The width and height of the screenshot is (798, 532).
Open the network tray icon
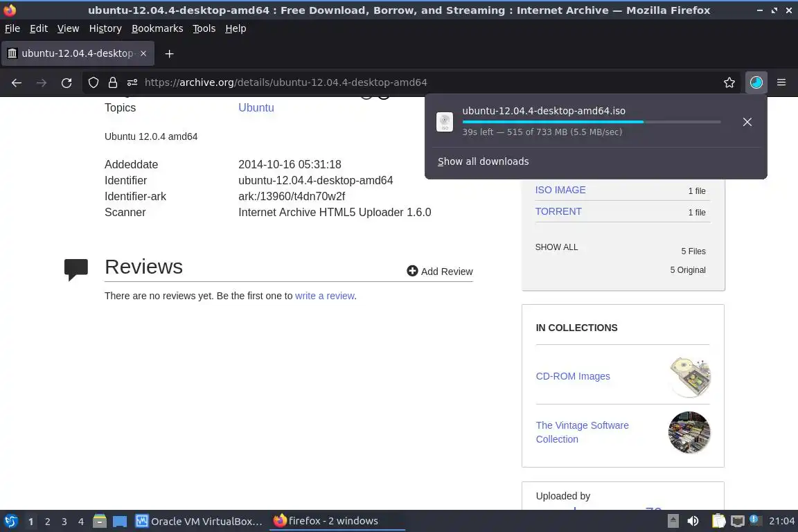coord(738,522)
